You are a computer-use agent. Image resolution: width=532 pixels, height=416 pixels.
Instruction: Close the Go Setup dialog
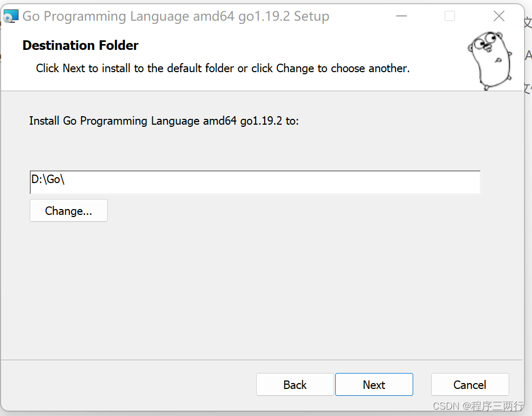click(x=499, y=16)
